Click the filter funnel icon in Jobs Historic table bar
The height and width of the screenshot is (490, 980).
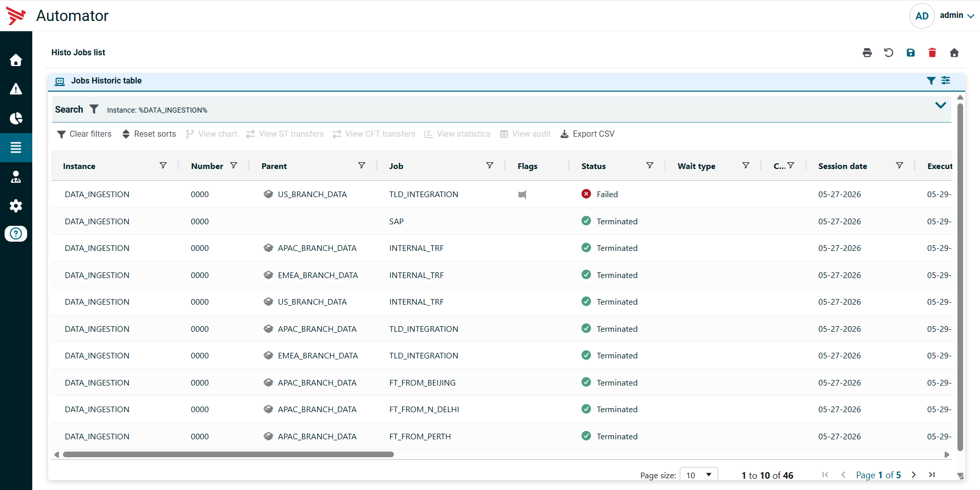pos(931,81)
